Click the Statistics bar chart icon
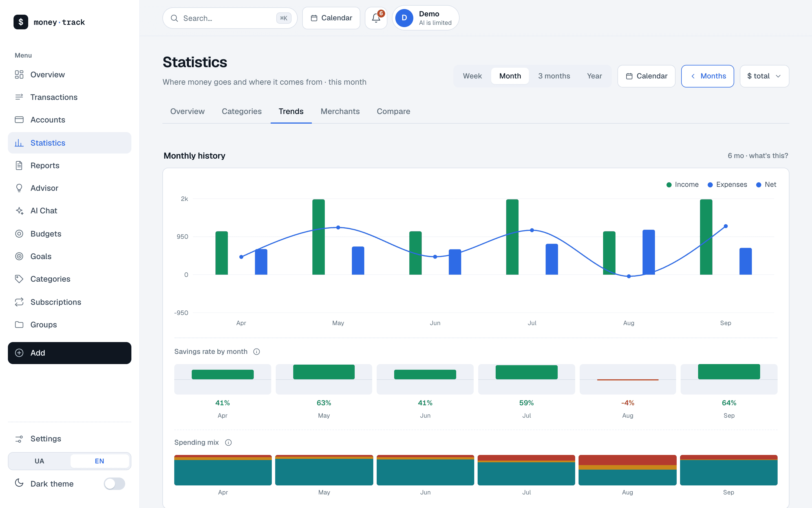The width and height of the screenshot is (812, 508). 19,143
